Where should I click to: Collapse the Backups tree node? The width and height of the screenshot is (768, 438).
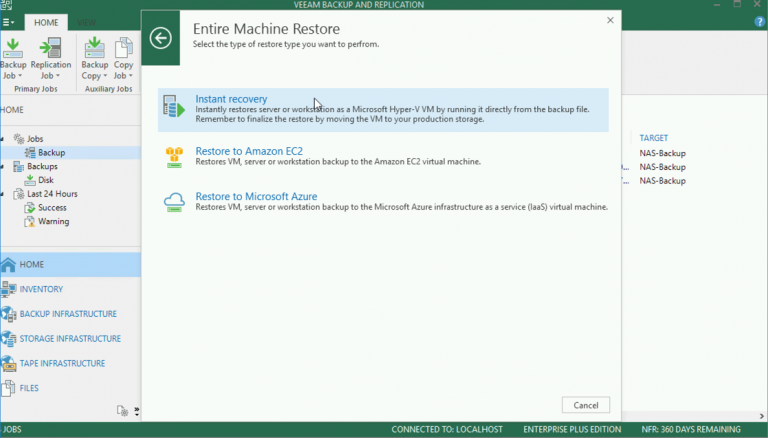click(2, 167)
